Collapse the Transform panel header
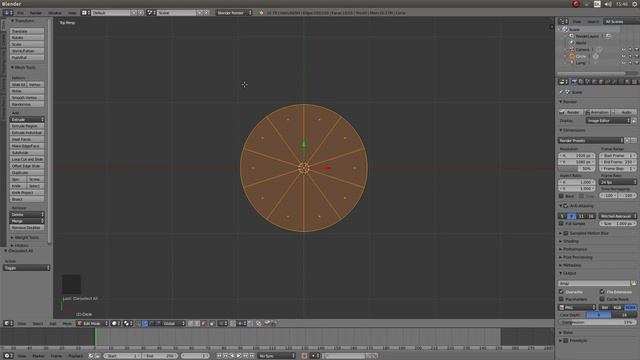The width and height of the screenshot is (640, 360). 24,21
